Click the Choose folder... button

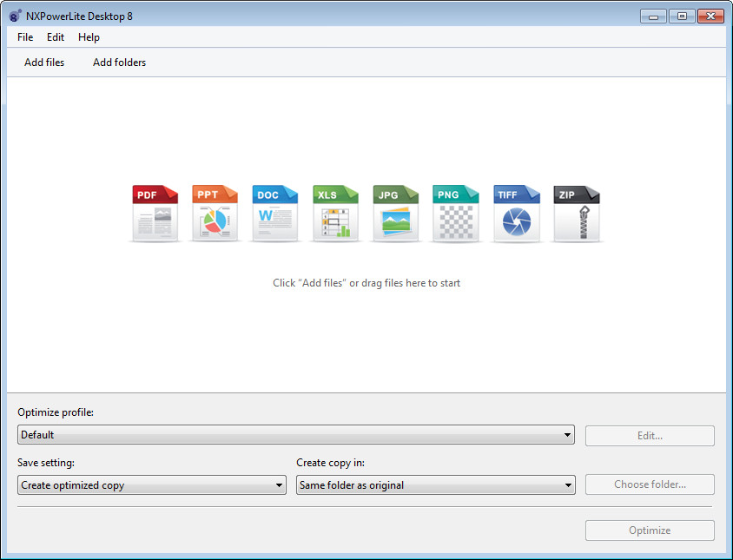[x=650, y=484]
